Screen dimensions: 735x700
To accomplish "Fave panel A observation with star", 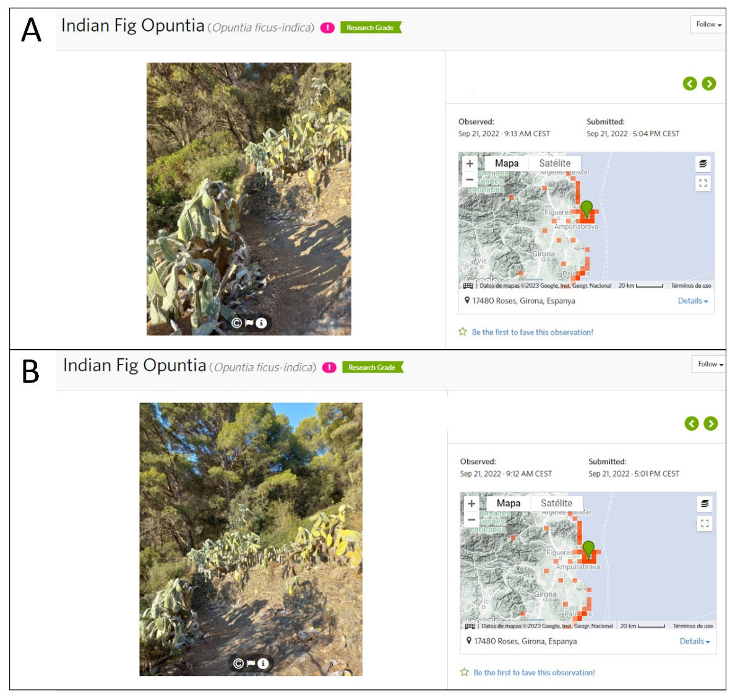I will [463, 332].
